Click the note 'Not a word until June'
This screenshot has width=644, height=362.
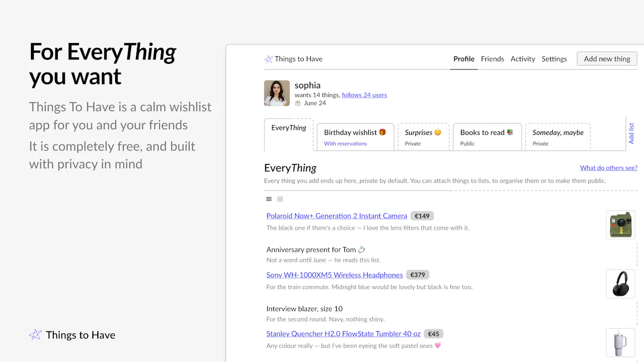click(x=324, y=260)
